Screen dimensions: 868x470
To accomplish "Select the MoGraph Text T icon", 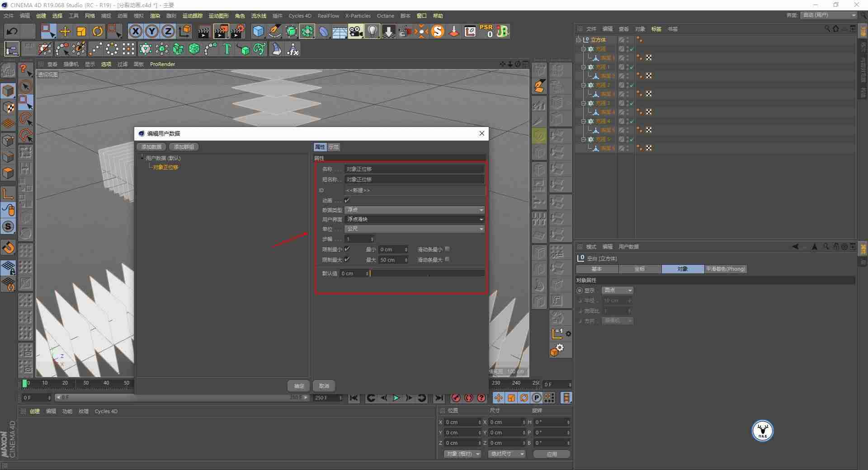I will [227, 49].
